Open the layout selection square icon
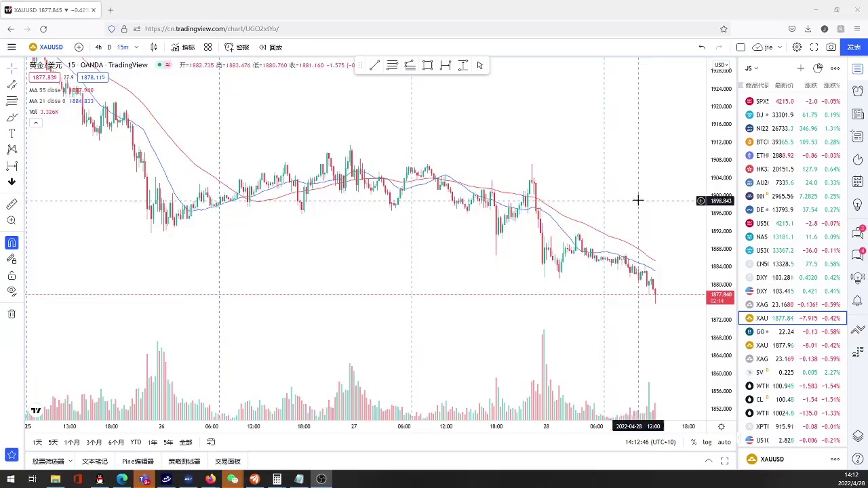This screenshot has width=868, height=488. tap(741, 47)
